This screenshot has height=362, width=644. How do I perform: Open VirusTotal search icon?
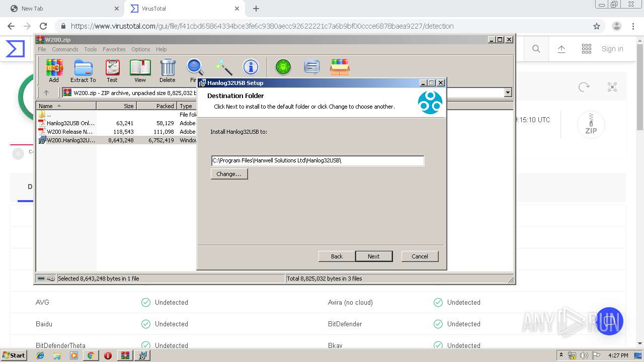pyautogui.click(x=536, y=49)
